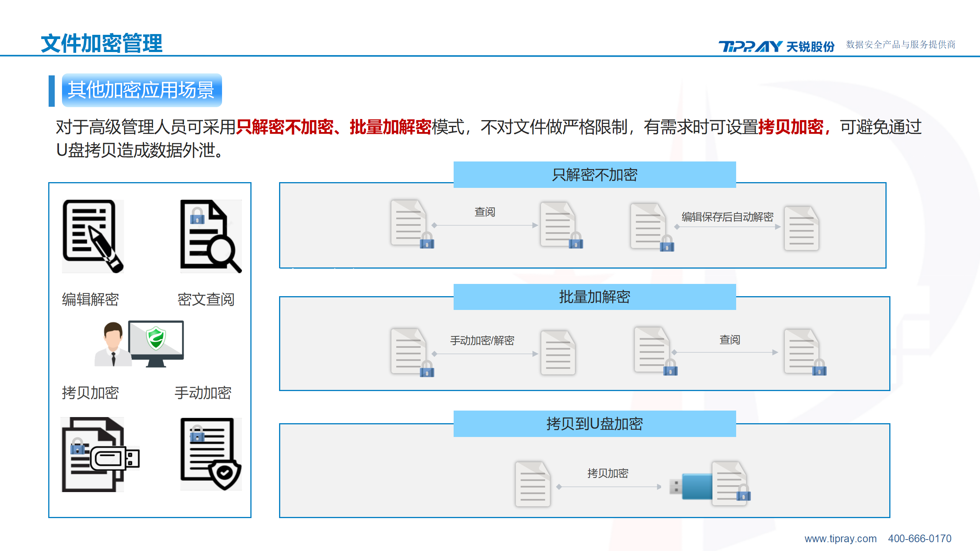Viewport: 980px width, 551px height.
Task: Click the locked file right of 查阅 arrow in 只解密不加密
Action: 562,225
